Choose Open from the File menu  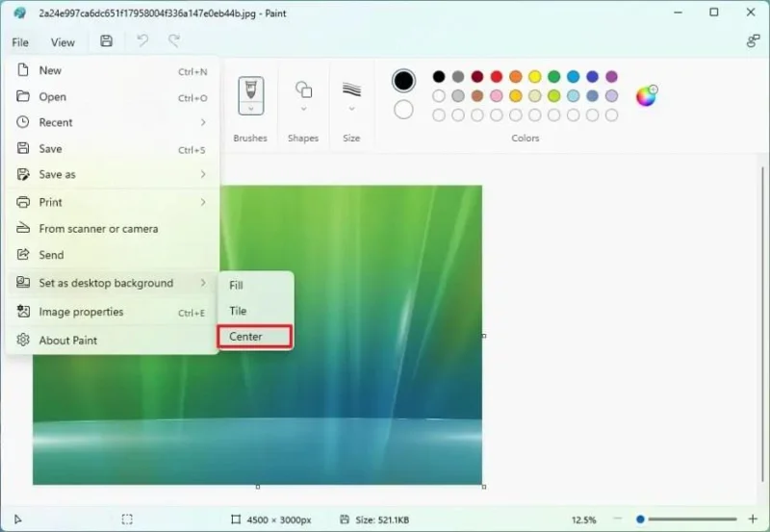[113, 96]
